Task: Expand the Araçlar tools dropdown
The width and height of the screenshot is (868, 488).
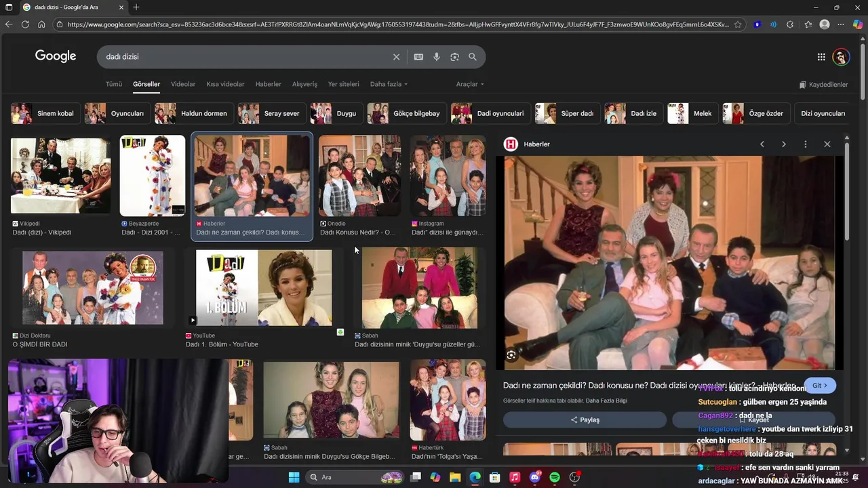Action: click(x=470, y=84)
